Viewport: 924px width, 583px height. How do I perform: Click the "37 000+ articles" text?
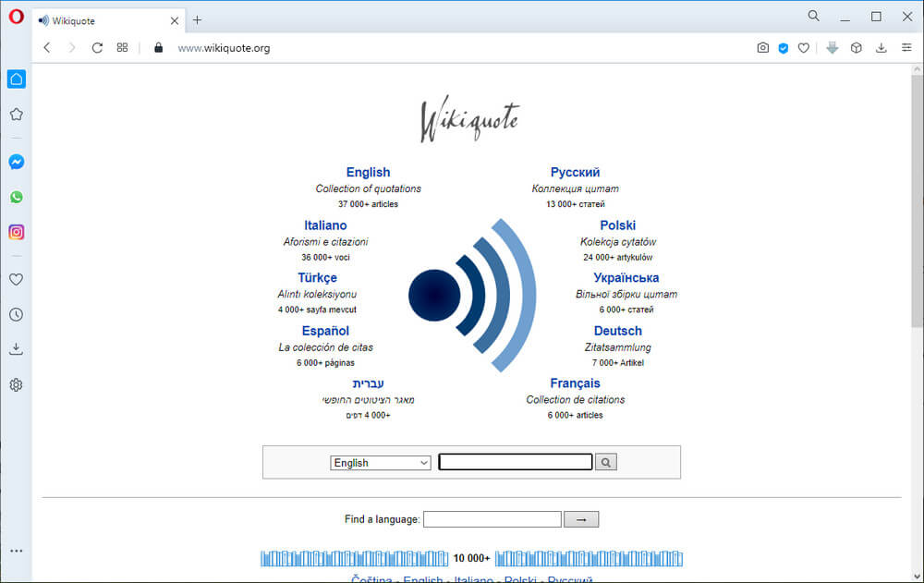coord(368,204)
